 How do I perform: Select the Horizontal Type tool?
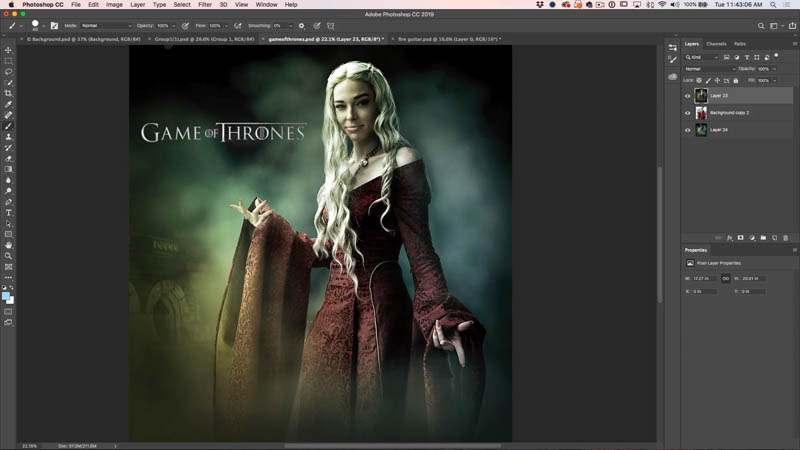8,213
